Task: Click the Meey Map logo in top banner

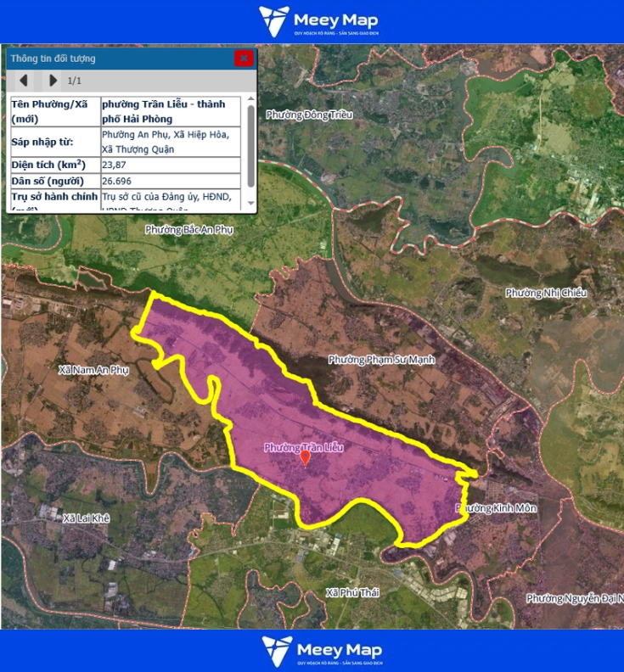Action: click(319, 21)
